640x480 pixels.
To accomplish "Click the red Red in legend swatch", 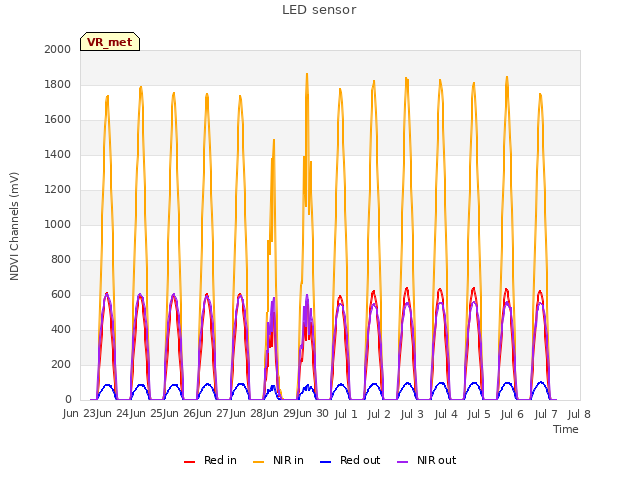I will pos(189,462).
